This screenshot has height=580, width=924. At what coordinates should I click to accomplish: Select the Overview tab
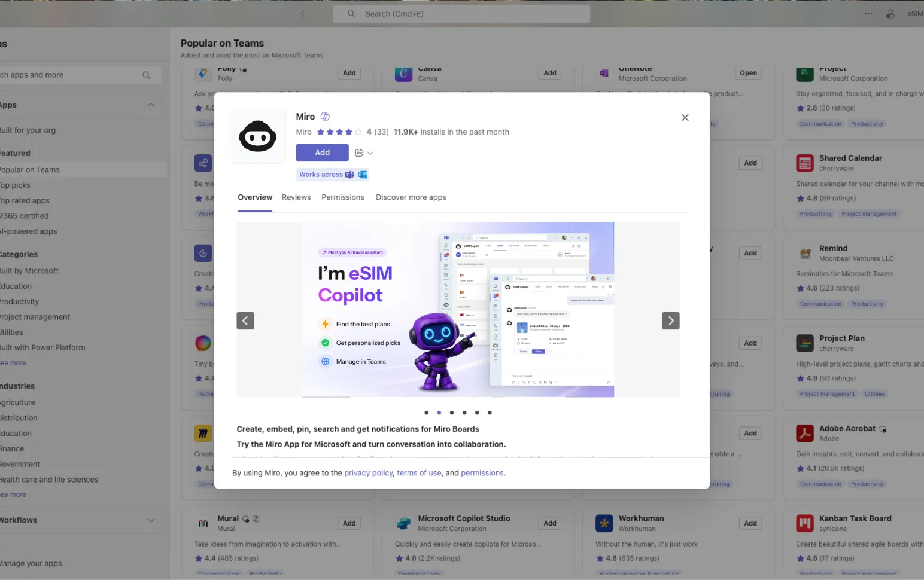255,197
